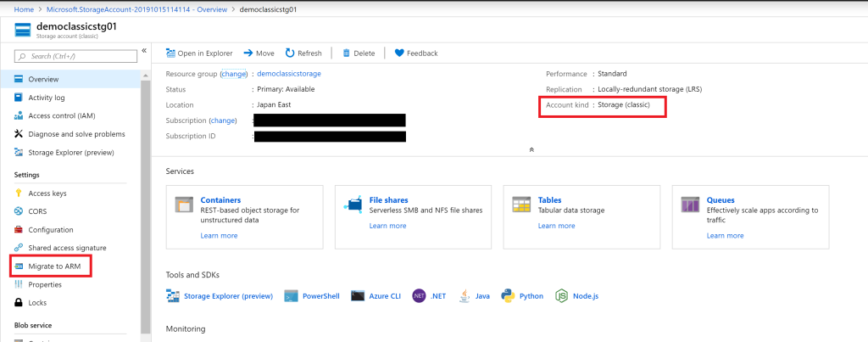Screen dimensions: 868x342
Task: Click the Python SDK icon
Action: (509, 296)
